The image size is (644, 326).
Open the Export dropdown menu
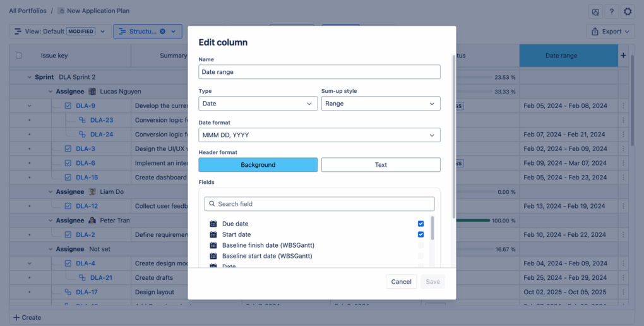[x=611, y=31]
